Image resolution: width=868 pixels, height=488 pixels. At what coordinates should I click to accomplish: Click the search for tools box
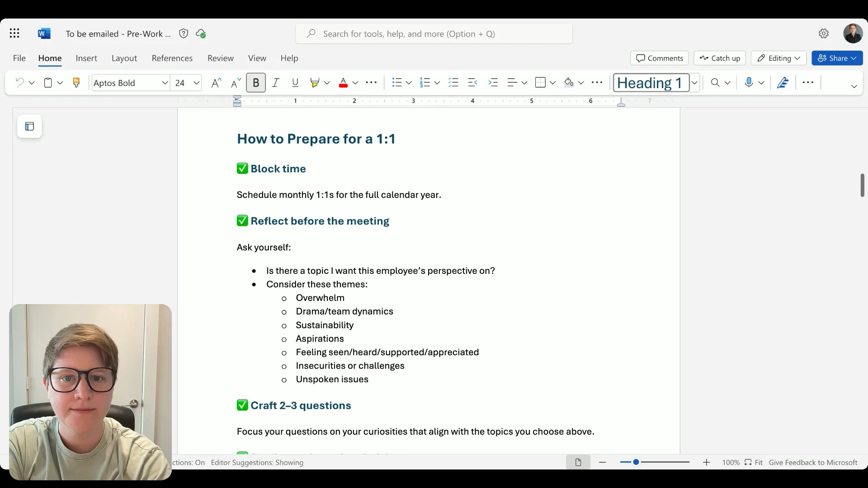click(434, 34)
